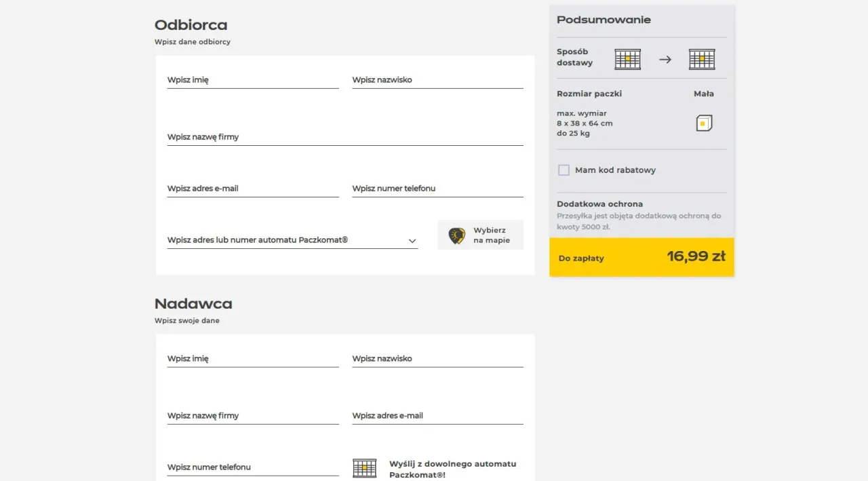
Task: Click the Paczkomat icon next to Wyślij z dowolnego automatu
Action: [364, 467]
